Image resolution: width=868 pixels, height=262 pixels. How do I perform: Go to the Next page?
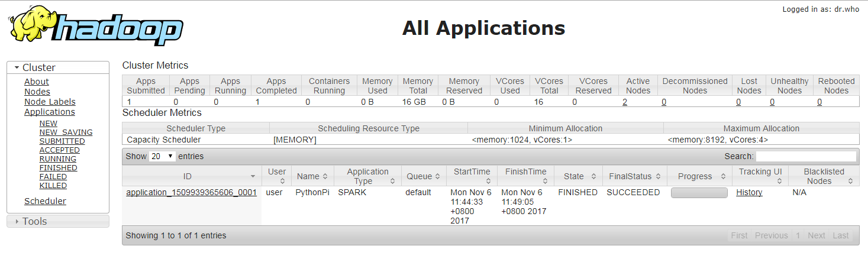817,235
